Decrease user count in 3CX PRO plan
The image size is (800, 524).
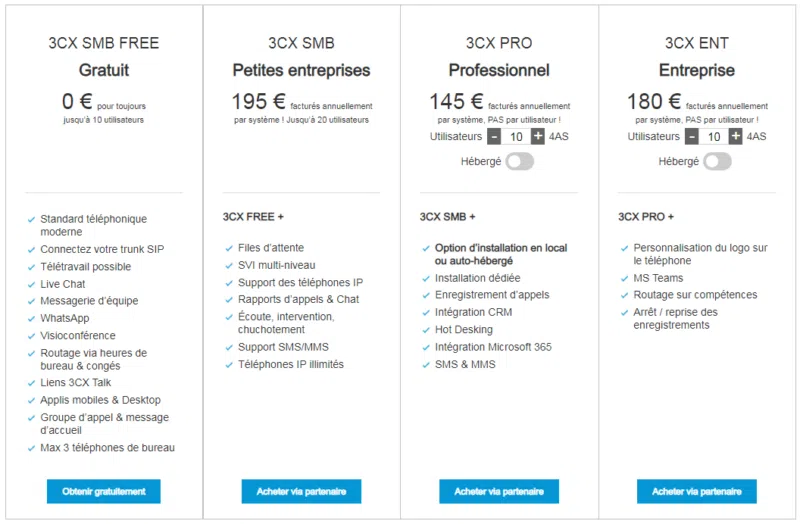(494, 136)
